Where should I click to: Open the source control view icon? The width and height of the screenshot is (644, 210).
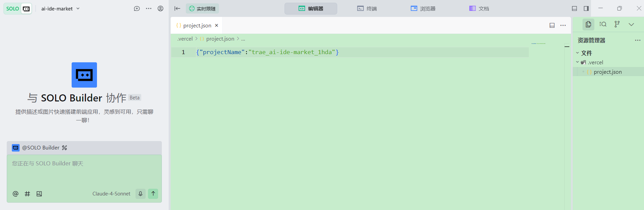point(617,24)
